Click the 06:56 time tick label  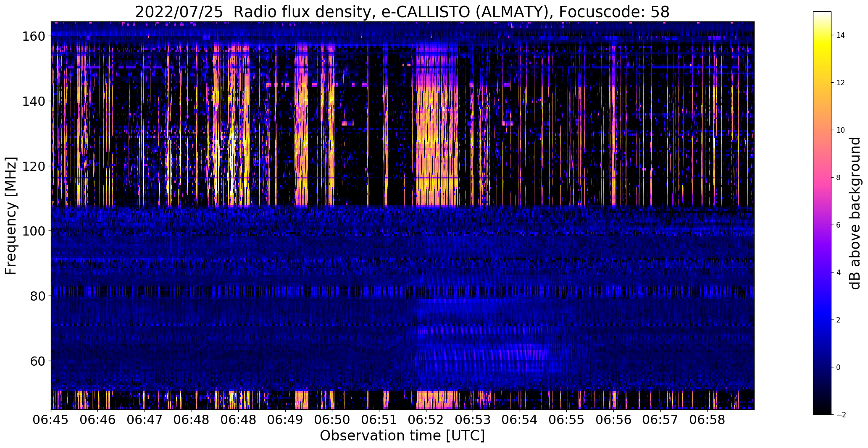[614, 420]
